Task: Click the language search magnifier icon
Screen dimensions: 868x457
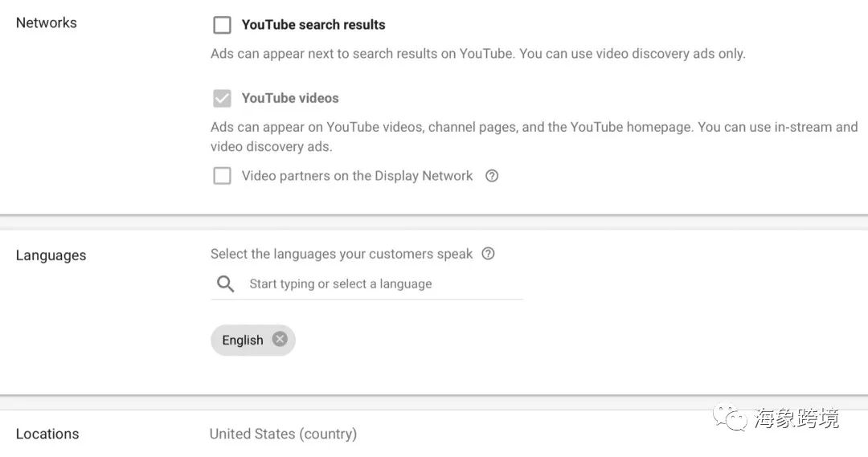Action: click(225, 284)
